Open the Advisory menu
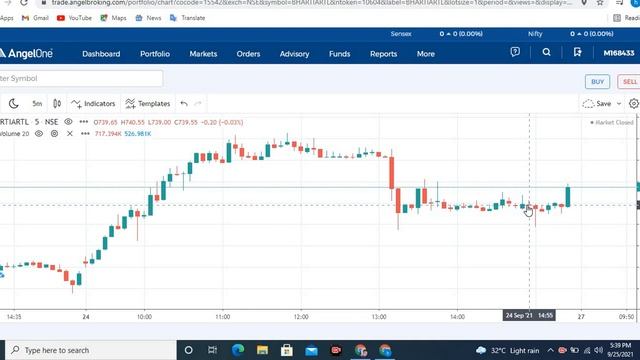 coord(294,54)
